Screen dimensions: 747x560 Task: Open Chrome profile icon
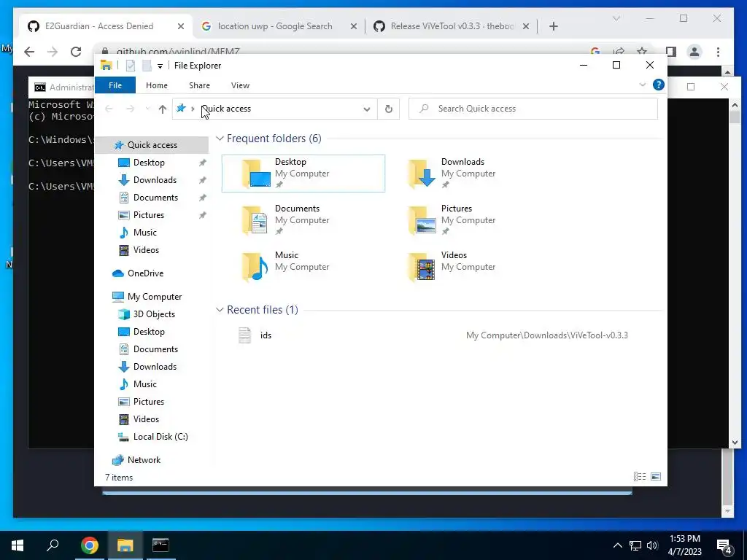point(694,52)
